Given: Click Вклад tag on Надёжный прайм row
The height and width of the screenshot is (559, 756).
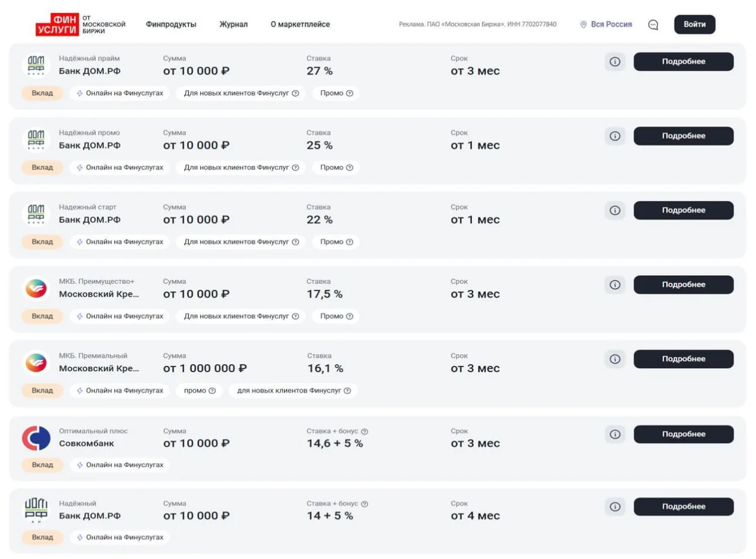Looking at the screenshot, I should pyautogui.click(x=43, y=93).
